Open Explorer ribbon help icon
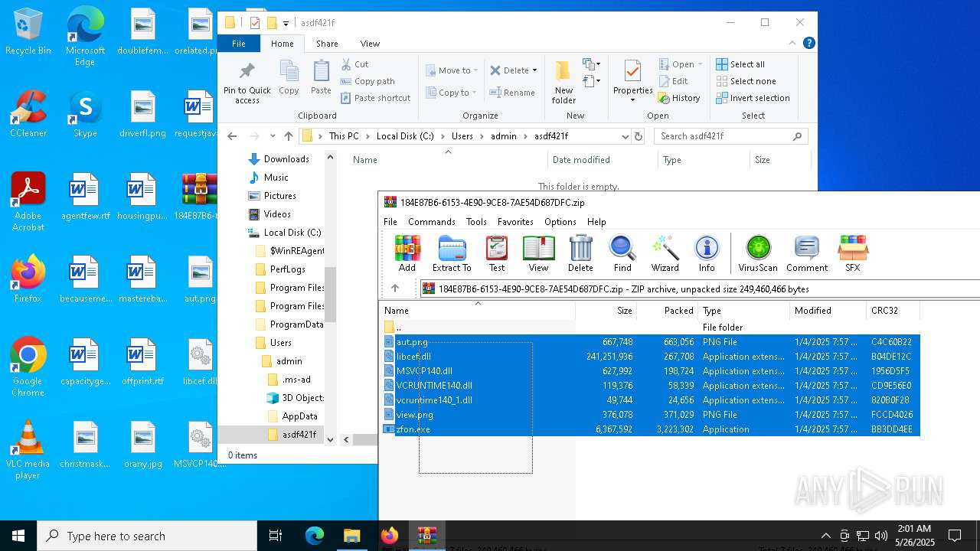This screenshot has height=551, width=980. [x=808, y=43]
